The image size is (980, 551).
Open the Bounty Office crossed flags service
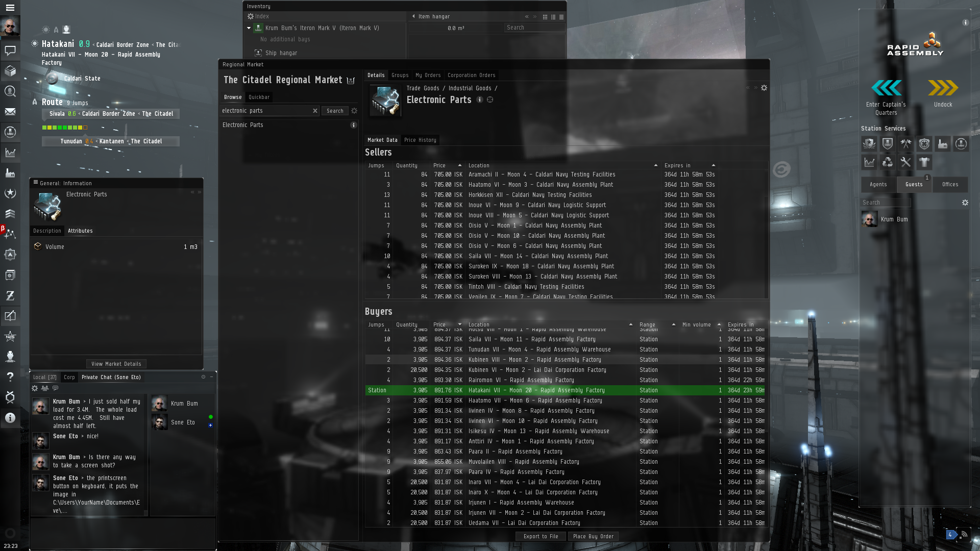906,144
